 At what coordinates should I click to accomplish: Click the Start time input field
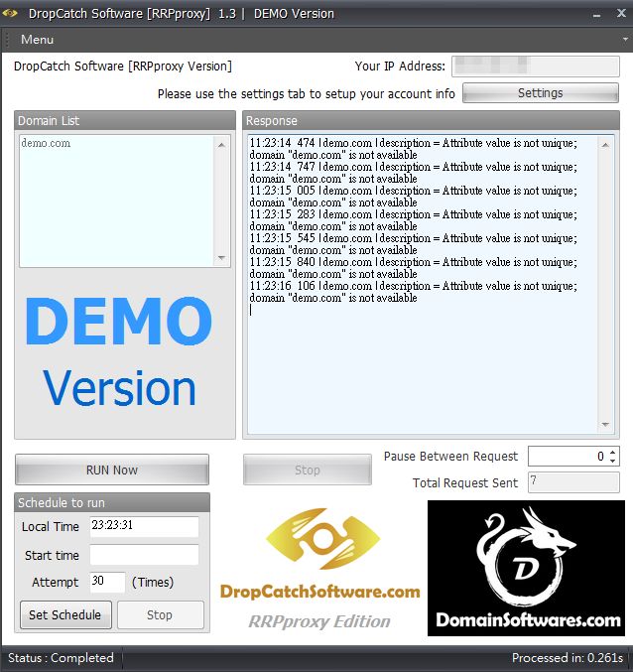pyautogui.click(x=144, y=555)
